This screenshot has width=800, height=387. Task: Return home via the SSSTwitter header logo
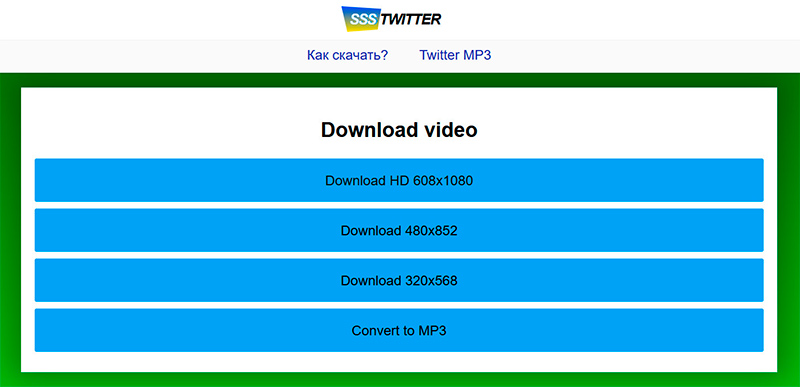click(391, 19)
